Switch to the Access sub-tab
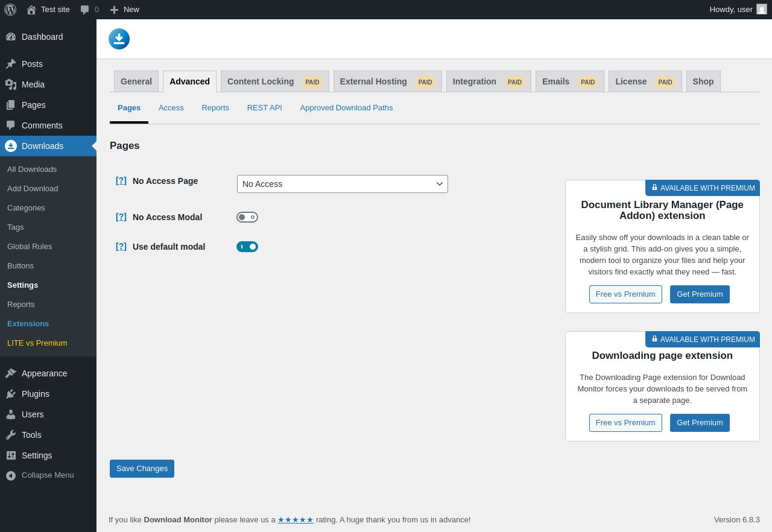This screenshot has height=532, width=772. point(171,108)
